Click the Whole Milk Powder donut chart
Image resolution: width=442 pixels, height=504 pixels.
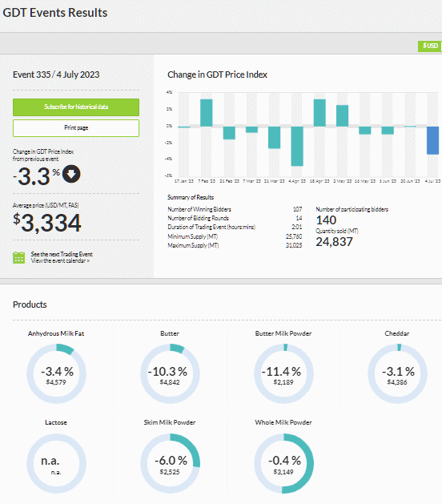[x=283, y=463]
